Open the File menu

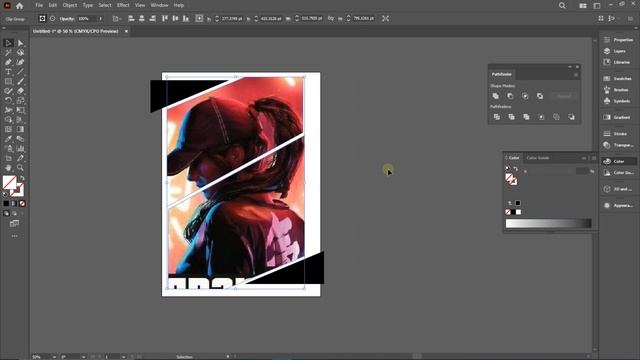[x=39, y=5]
